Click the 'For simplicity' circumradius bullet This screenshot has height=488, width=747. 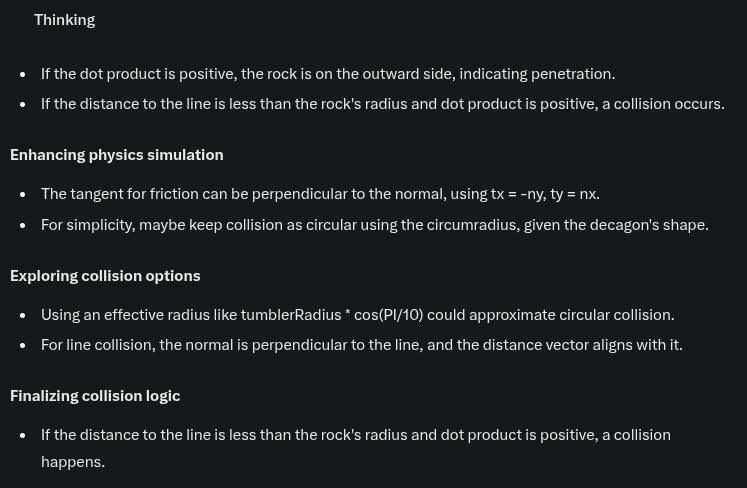tap(375, 225)
